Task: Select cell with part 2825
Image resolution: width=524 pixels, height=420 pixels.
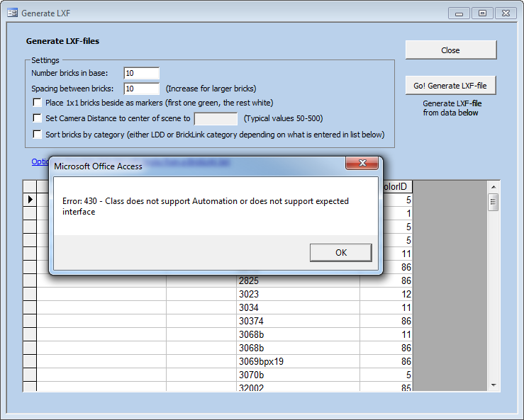Action: point(298,280)
